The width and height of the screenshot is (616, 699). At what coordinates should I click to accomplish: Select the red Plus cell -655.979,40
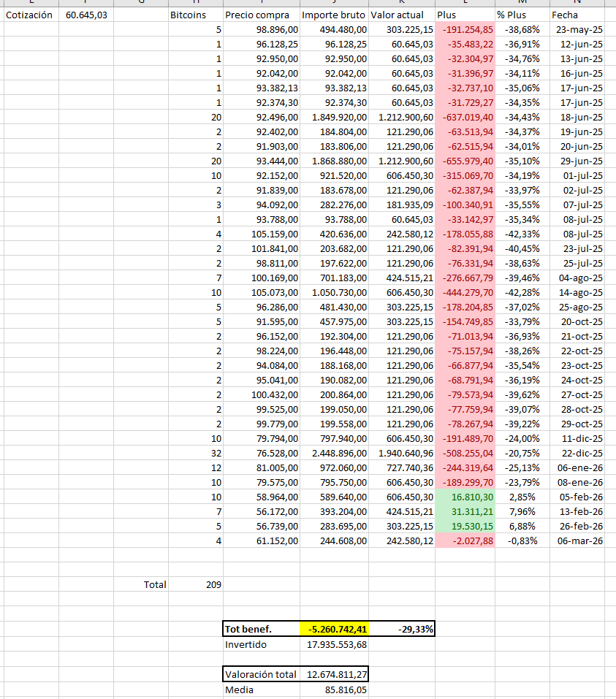coord(465,161)
